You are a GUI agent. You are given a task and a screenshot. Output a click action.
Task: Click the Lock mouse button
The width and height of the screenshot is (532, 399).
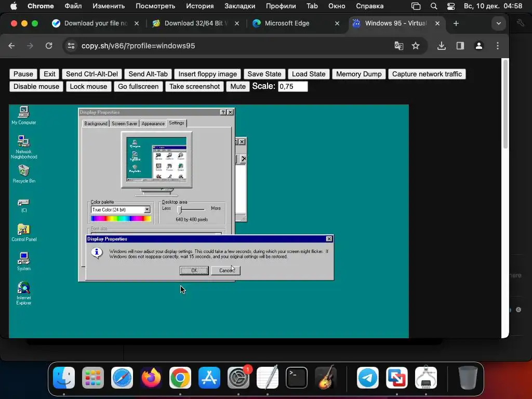point(88,87)
